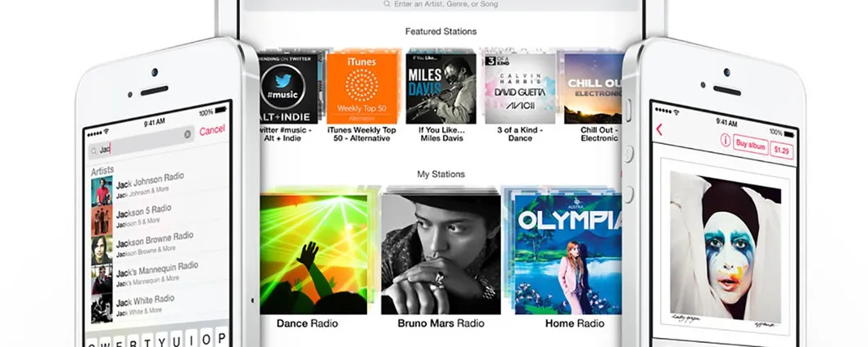Tap Wi-Fi signal icon on right phone status bar
868x347 pixels.
click(676, 112)
